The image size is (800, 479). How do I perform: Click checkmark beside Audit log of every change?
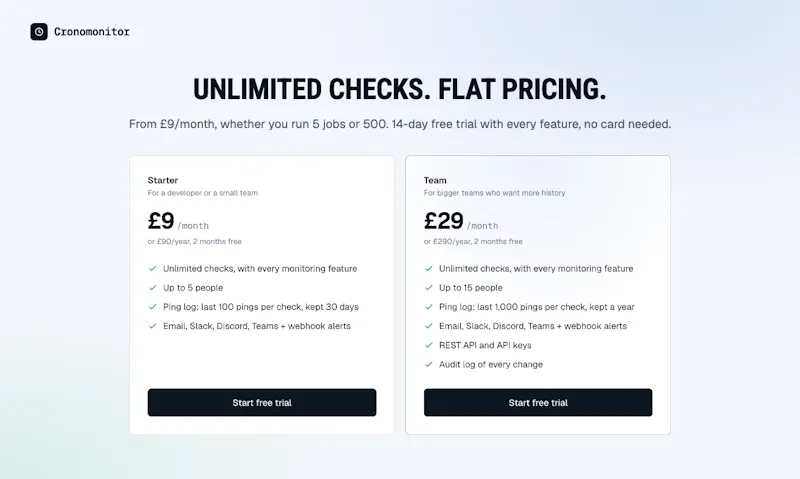tap(429, 364)
